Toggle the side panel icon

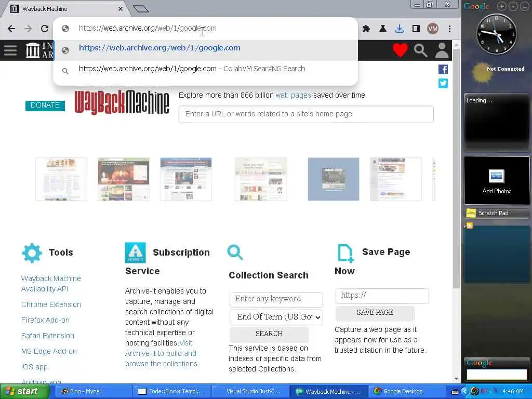click(x=416, y=29)
